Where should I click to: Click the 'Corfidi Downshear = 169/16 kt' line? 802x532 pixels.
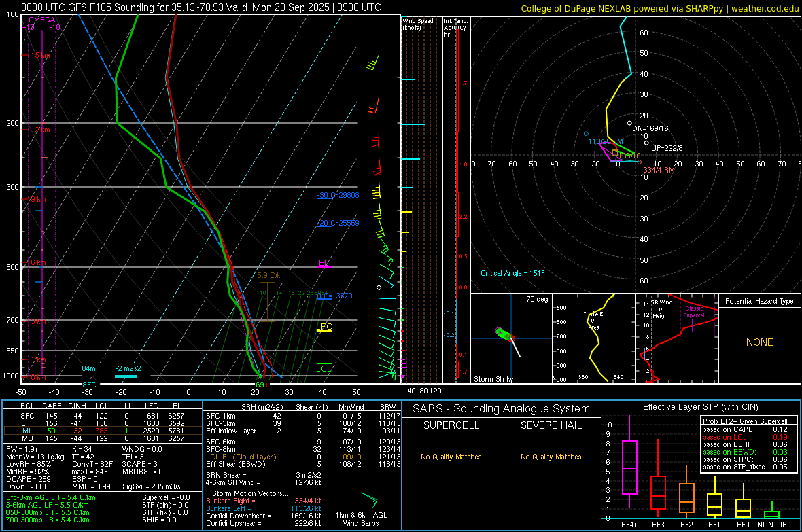[x=264, y=516]
